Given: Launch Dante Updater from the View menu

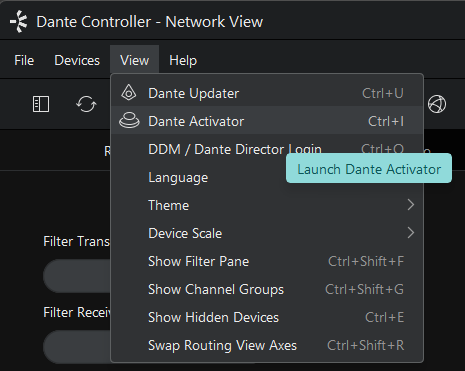Looking at the screenshot, I should [x=267, y=93].
